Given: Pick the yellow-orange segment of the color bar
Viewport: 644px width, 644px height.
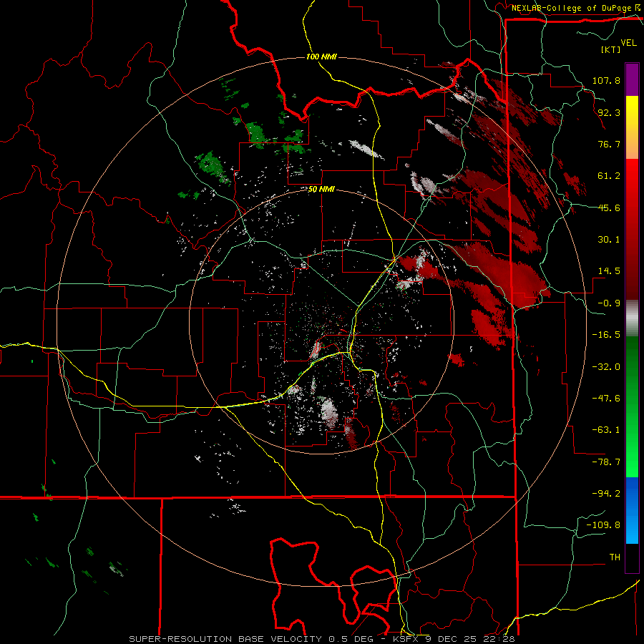Looking at the screenshot, I should click(632, 127).
